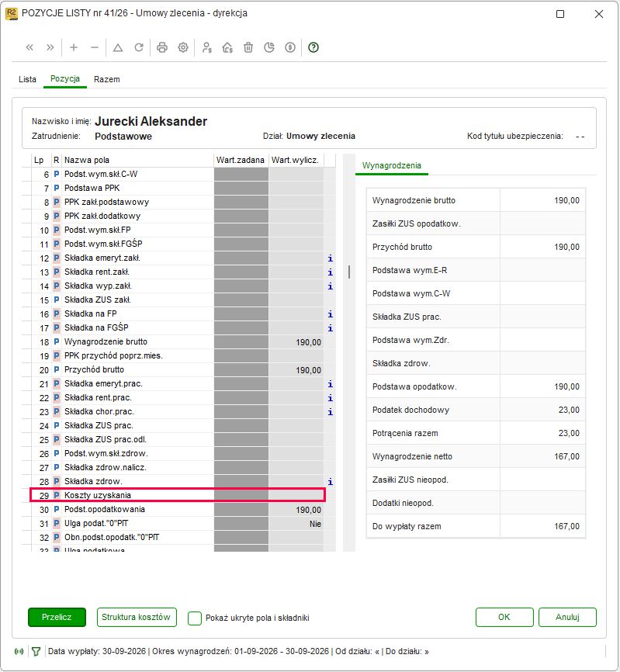Open help with the question mark icon

(x=313, y=47)
